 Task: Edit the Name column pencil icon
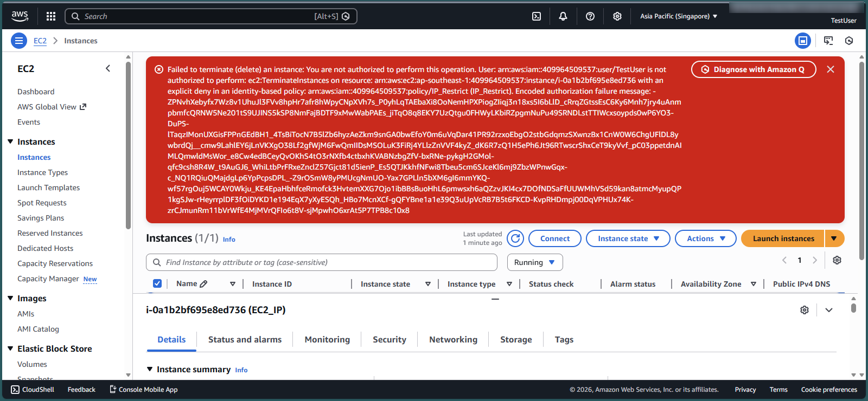204,284
